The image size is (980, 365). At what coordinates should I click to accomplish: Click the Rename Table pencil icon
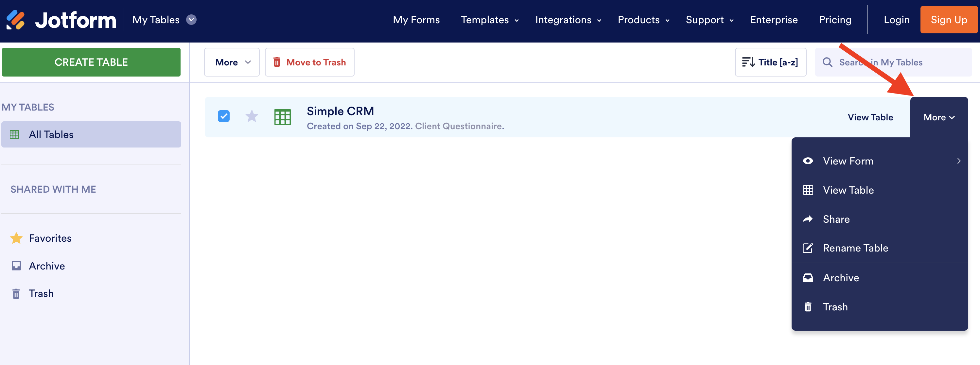point(808,248)
